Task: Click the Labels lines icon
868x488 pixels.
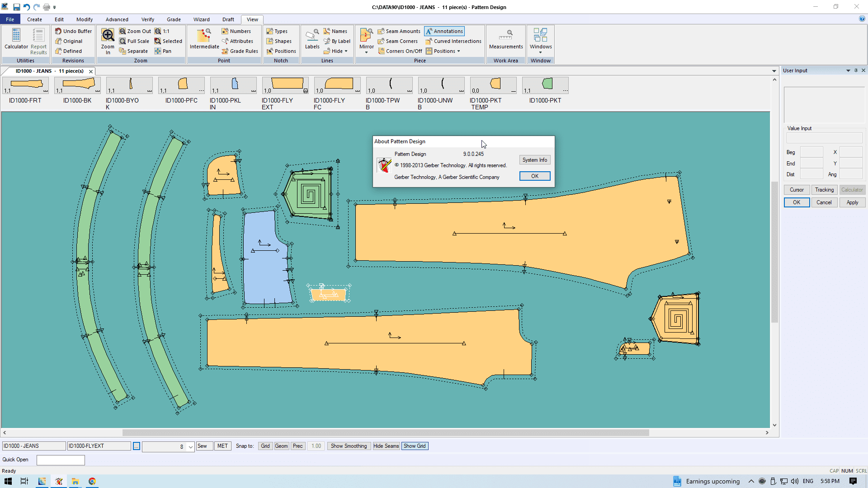Action: coord(312,35)
